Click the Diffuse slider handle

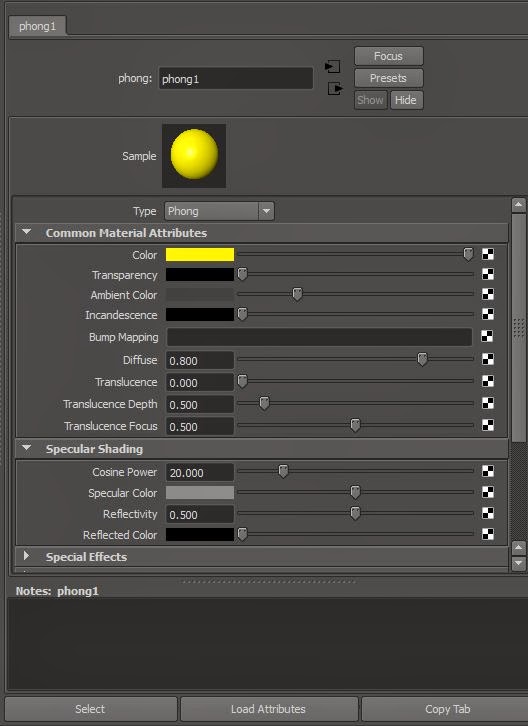[x=422, y=359]
